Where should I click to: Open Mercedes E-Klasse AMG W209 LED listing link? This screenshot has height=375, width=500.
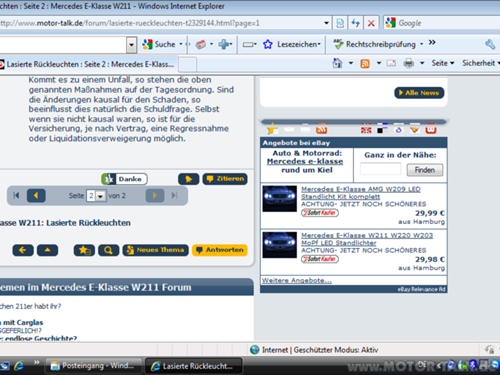(361, 193)
